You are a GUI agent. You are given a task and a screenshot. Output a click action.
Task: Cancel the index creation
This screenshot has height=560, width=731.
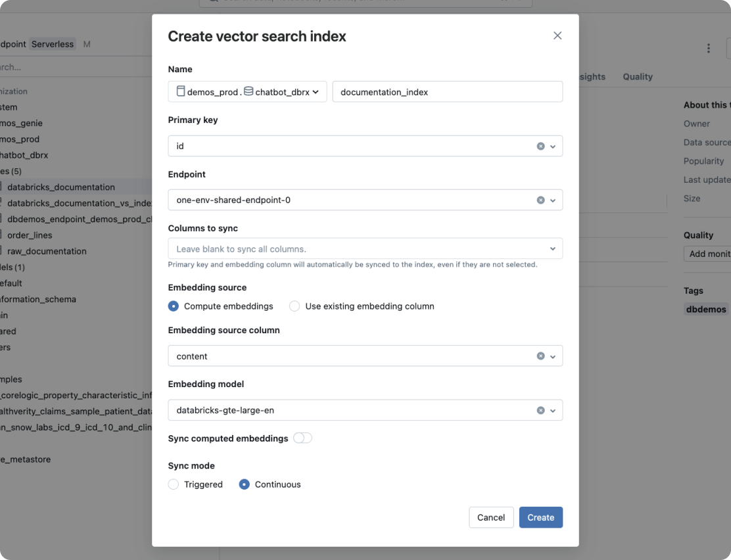(491, 517)
